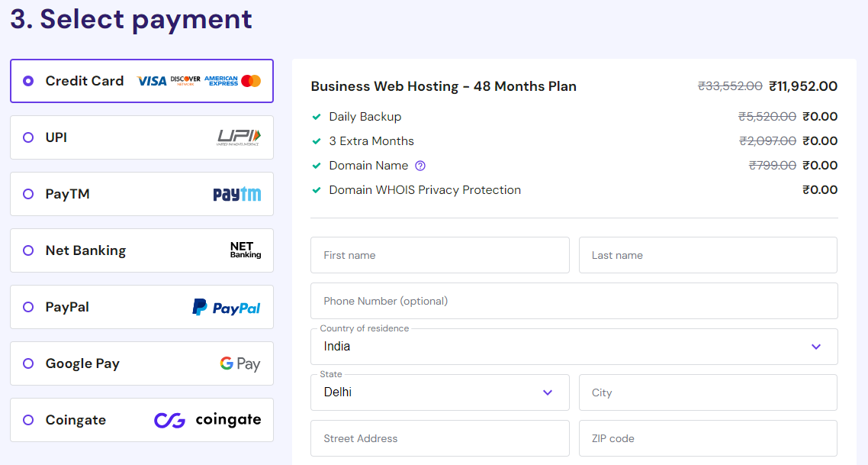Select UPI as payment method
The image size is (868, 465).
pos(28,137)
